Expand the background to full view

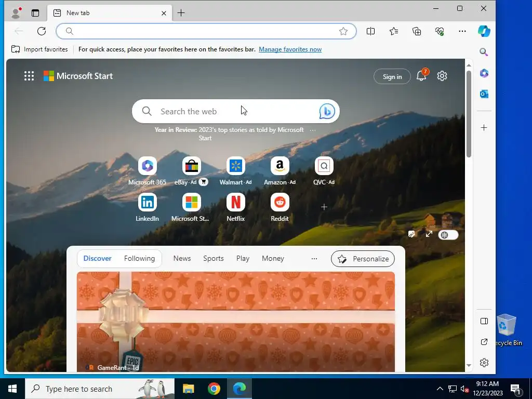[429, 234]
